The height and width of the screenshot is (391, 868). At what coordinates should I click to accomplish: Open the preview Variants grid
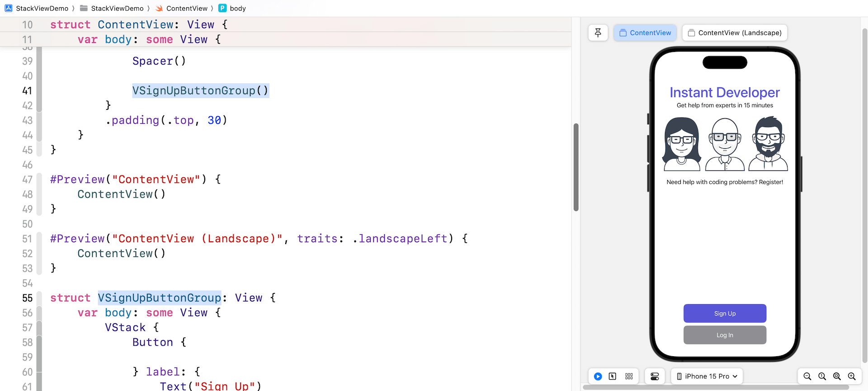tap(629, 376)
